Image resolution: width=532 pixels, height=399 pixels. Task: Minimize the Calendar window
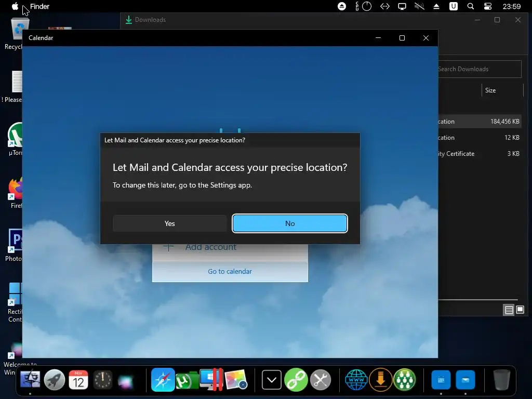click(378, 38)
